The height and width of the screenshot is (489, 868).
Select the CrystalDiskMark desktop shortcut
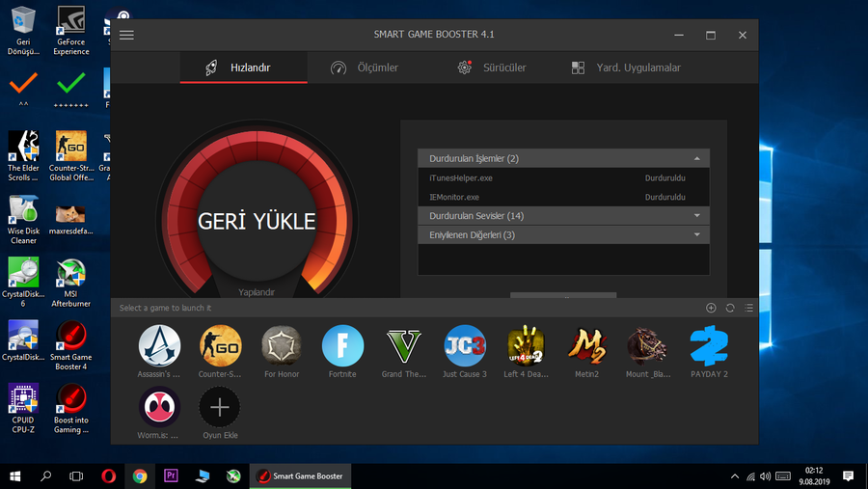23,340
